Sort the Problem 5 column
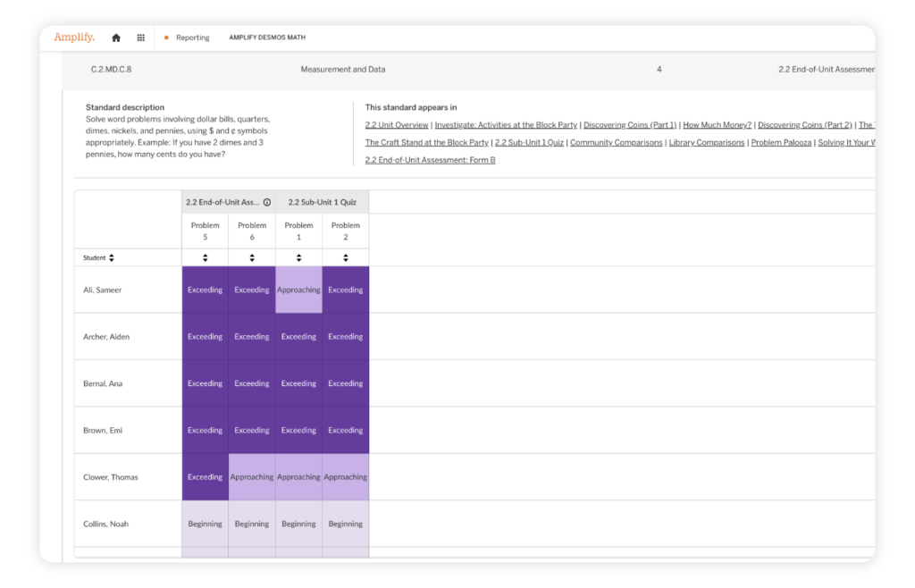This screenshot has width=915, height=588. (205, 257)
